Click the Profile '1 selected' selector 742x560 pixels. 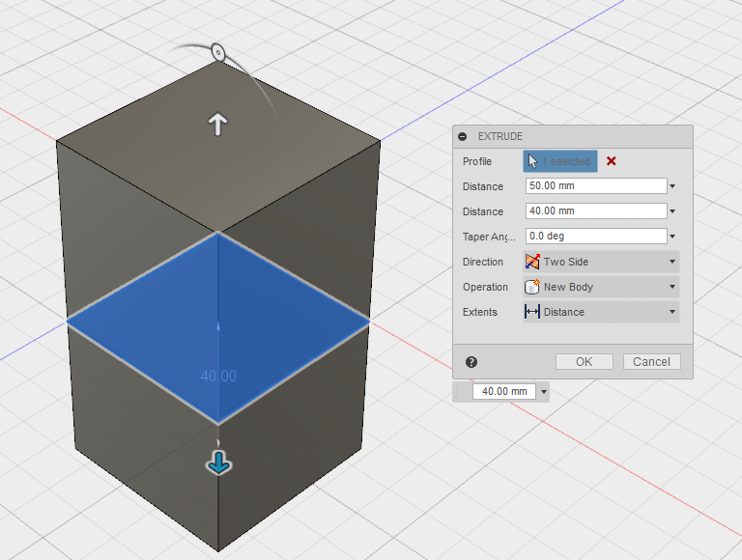560,161
